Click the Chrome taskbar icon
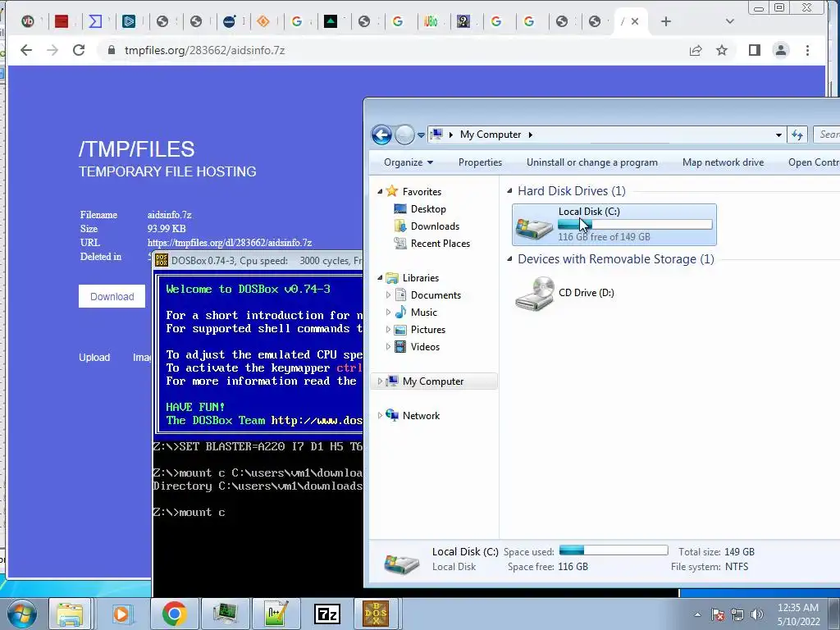Viewport: 840px width, 630px height. tap(174, 614)
